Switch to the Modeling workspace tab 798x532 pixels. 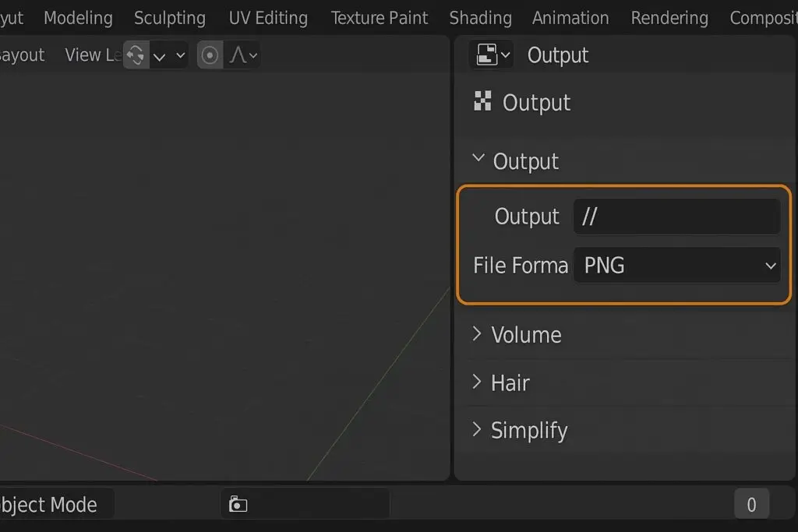tap(78, 18)
